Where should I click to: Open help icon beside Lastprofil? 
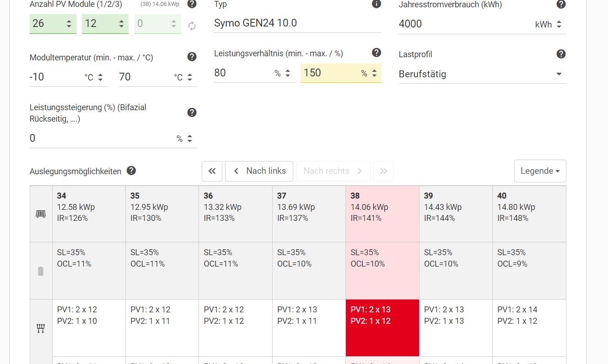[x=561, y=54]
